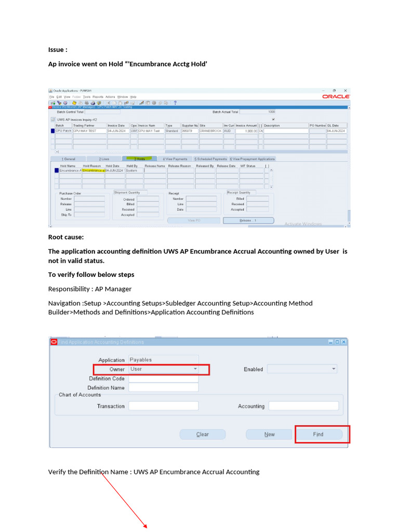Click the Definition Code input field
This screenshot has width=399, height=532.
pyautogui.click(x=164, y=378)
